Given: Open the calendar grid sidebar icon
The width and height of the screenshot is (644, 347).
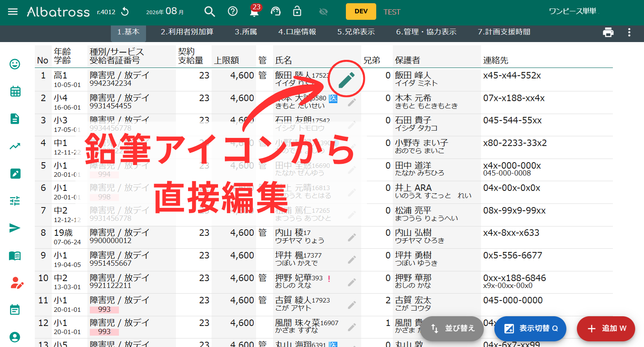Looking at the screenshot, I should pos(15,91).
